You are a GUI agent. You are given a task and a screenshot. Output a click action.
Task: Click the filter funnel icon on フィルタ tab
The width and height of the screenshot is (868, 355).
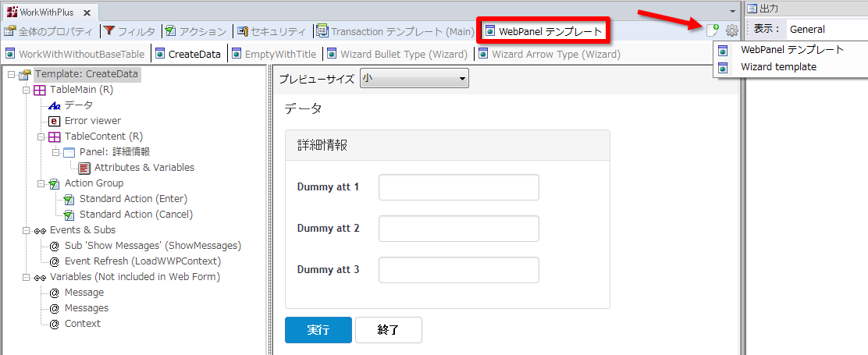[x=109, y=32]
